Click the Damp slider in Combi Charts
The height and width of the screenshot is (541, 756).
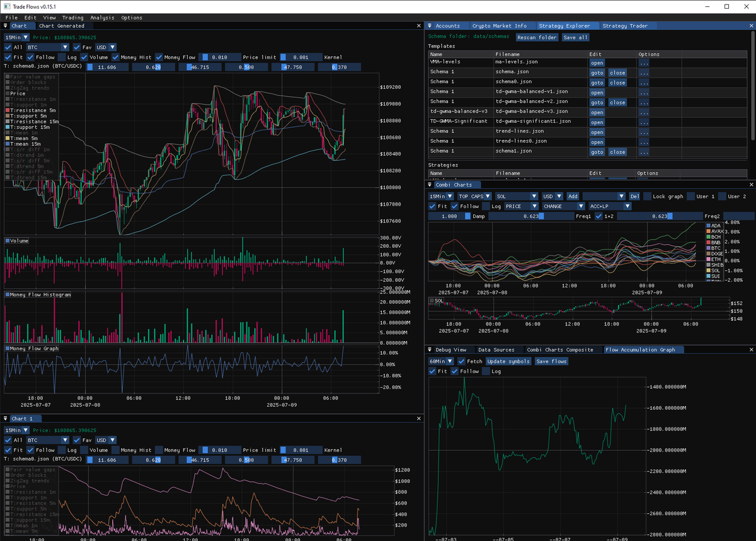point(449,216)
